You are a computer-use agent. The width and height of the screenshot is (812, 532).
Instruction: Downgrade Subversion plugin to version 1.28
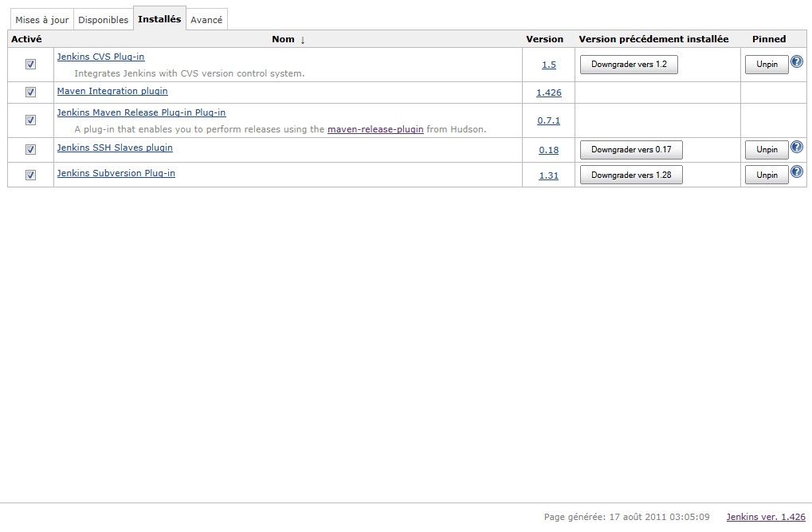(x=631, y=175)
